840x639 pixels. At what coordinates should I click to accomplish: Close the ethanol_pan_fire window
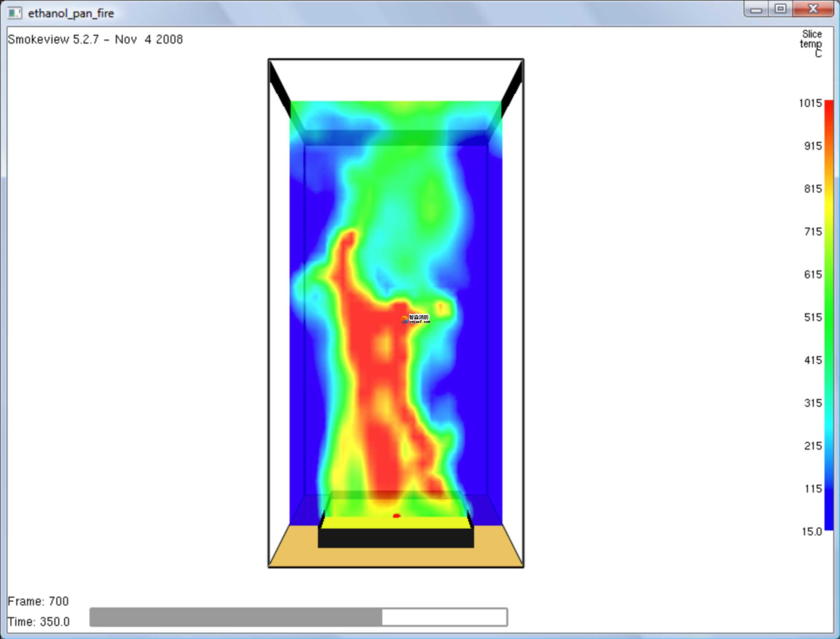pos(813,9)
